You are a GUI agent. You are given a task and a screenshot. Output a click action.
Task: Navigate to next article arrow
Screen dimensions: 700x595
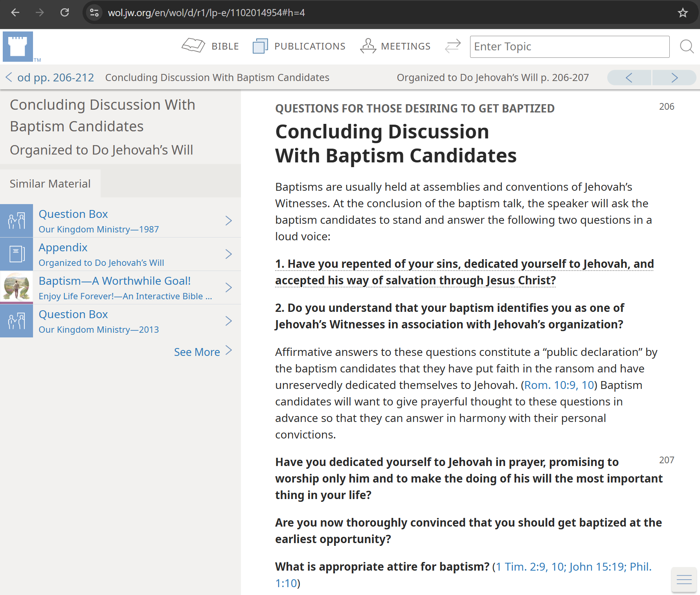click(674, 77)
